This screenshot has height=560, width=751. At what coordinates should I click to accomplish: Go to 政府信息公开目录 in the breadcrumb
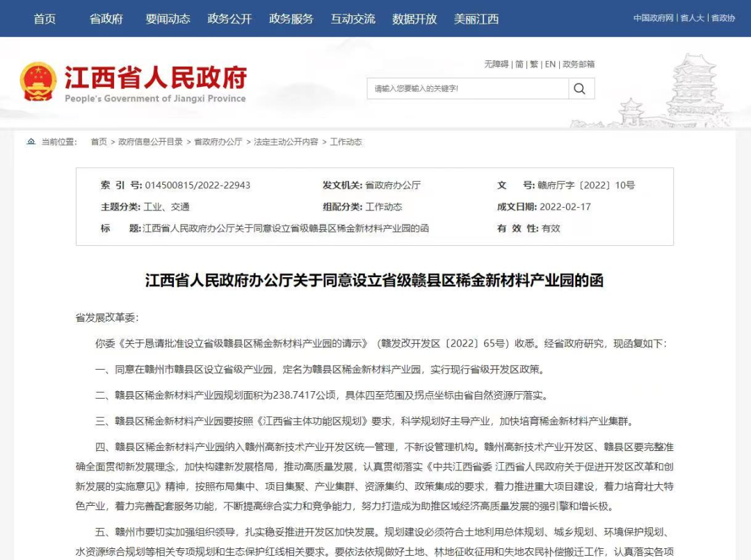150,142
